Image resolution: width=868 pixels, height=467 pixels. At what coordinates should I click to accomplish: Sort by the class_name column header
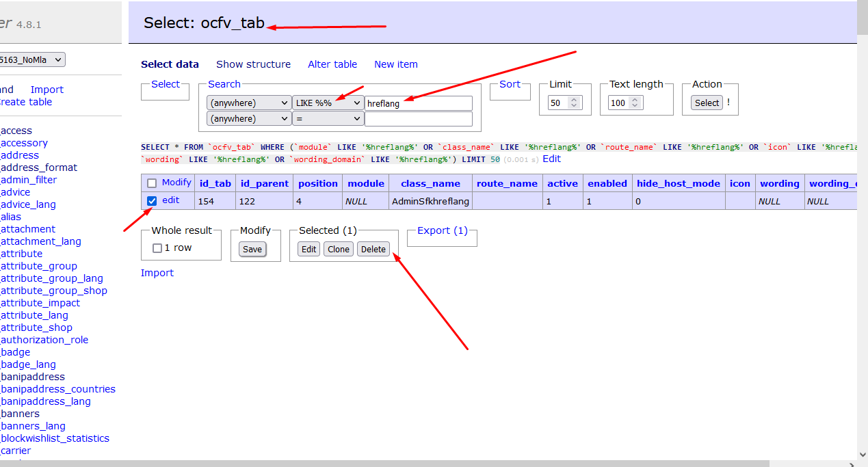tap(430, 183)
